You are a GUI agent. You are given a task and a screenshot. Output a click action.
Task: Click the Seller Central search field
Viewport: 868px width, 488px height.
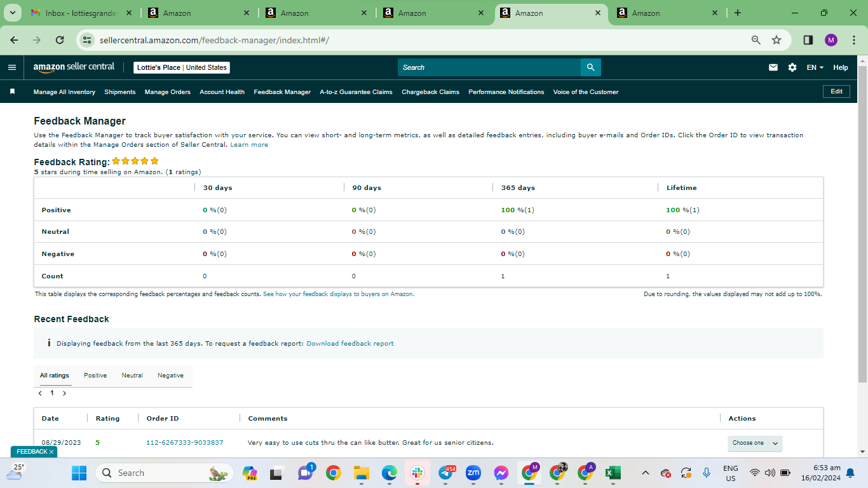click(x=489, y=67)
